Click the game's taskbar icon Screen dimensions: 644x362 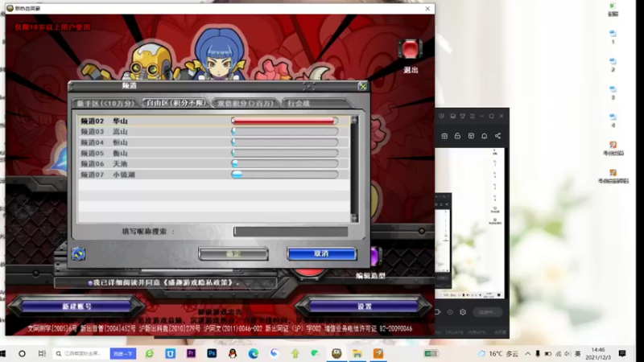336,353
